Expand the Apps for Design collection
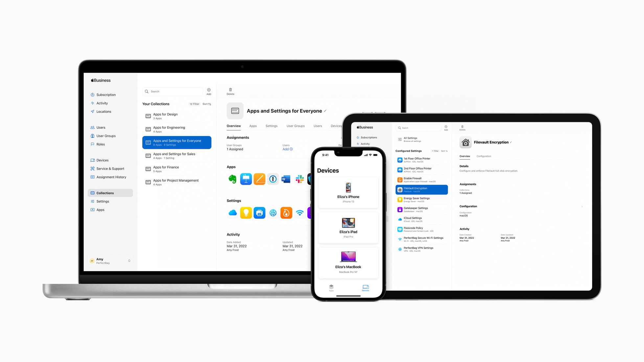The image size is (644, 362). pyautogui.click(x=176, y=116)
